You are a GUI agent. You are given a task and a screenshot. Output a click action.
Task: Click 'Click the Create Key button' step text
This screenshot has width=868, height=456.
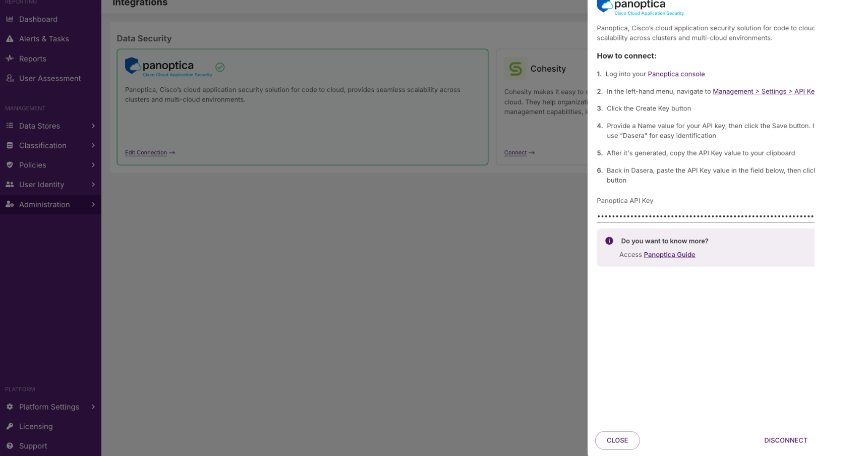tap(649, 108)
